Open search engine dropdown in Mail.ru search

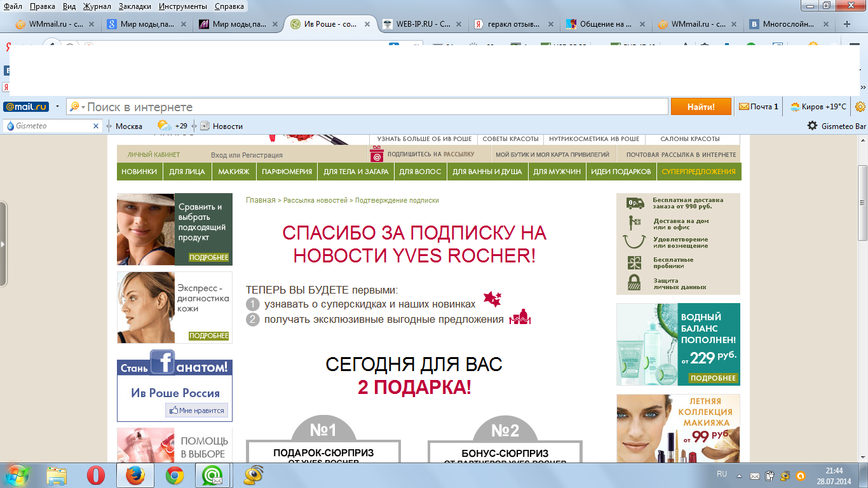83,107
